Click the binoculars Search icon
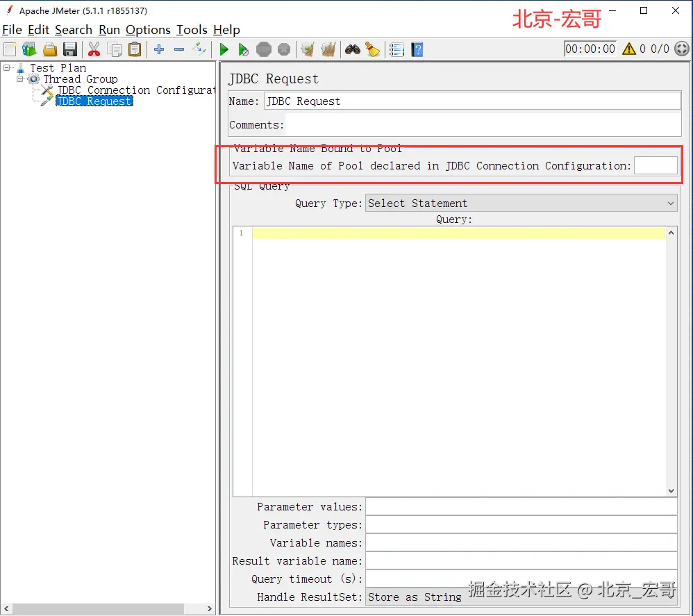 click(353, 49)
